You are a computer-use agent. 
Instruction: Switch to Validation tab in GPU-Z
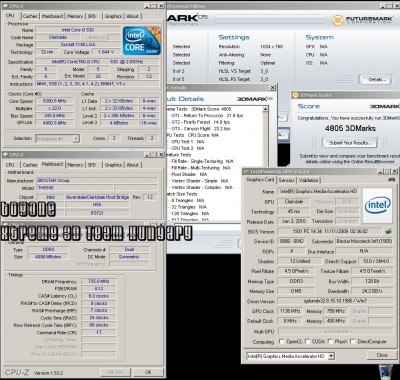coord(308,180)
